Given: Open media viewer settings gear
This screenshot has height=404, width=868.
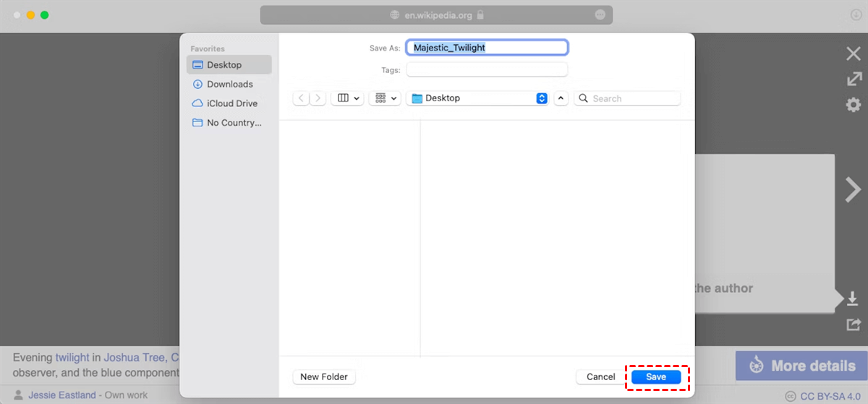Looking at the screenshot, I should pyautogui.click(x=854, y=105).
